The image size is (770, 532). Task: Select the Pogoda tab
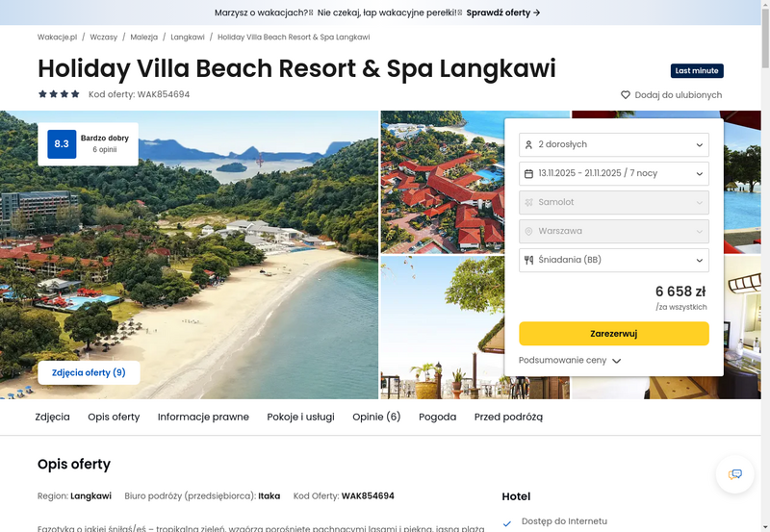click(438, 417)
